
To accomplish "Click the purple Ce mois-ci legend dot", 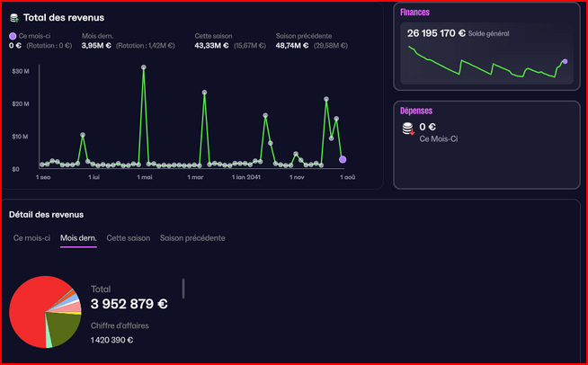I will tap(13, 36).
